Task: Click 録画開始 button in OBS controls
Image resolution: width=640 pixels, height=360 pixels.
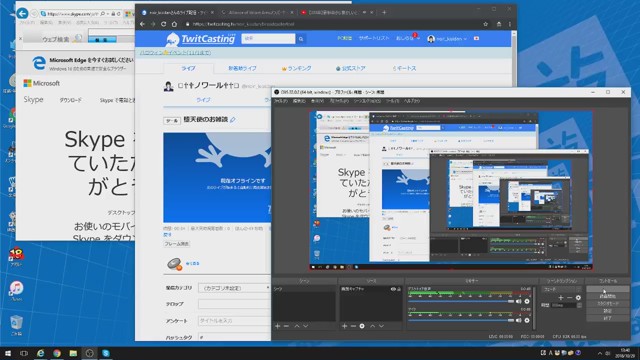Action: point(608,296)
